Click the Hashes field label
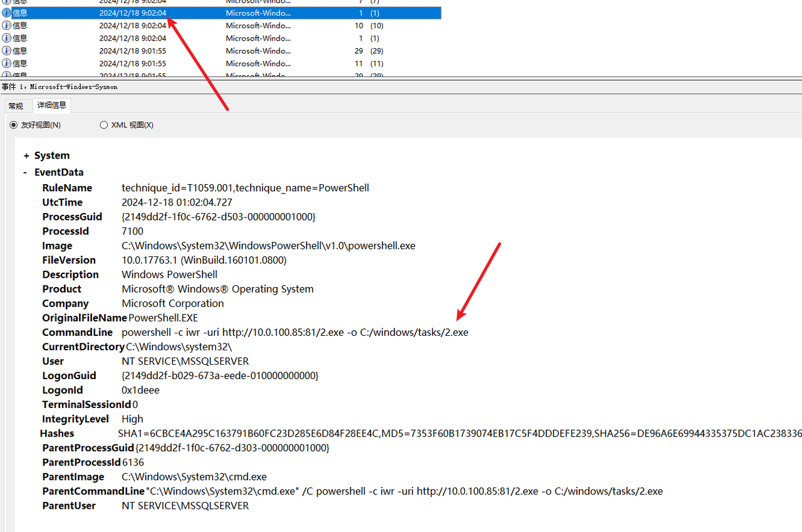The height and width of the screenshot is (532, 802). click(x=57, y=433)
